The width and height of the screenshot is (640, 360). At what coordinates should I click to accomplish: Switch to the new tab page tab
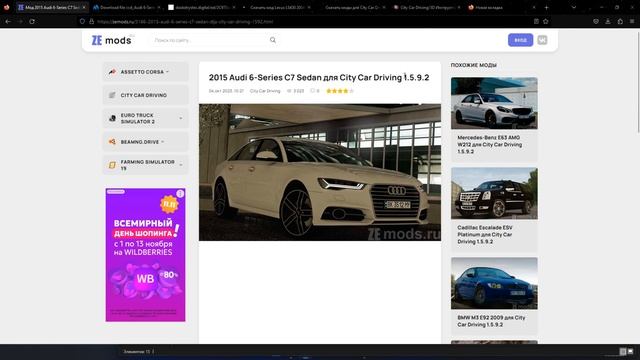click(502, 7)
